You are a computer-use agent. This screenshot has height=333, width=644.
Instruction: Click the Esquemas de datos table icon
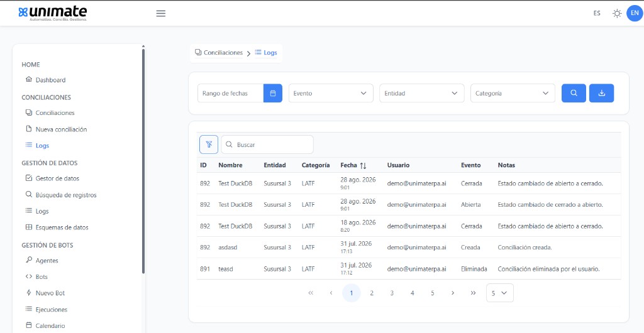click(29, 227)
